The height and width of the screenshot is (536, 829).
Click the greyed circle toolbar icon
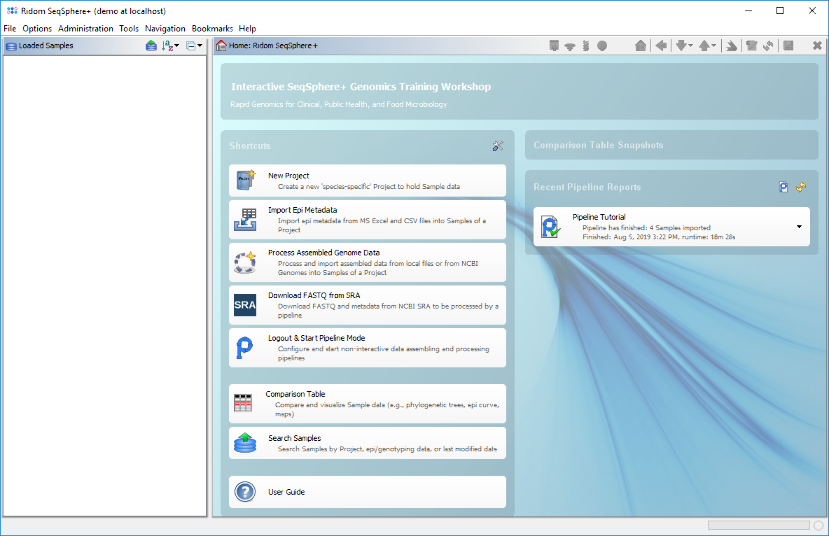coord(602,46)
